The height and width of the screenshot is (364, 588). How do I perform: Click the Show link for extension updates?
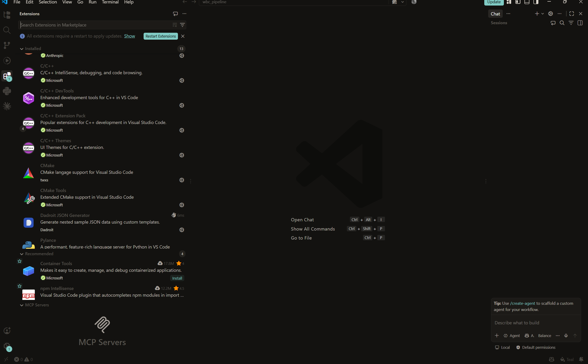pyautogui.click(x=130, y=36)
